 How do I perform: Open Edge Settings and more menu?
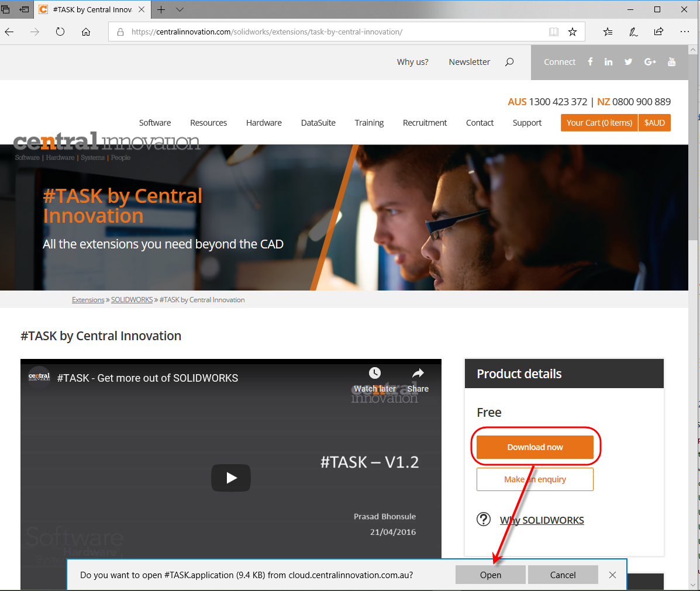tap(684, 32)
